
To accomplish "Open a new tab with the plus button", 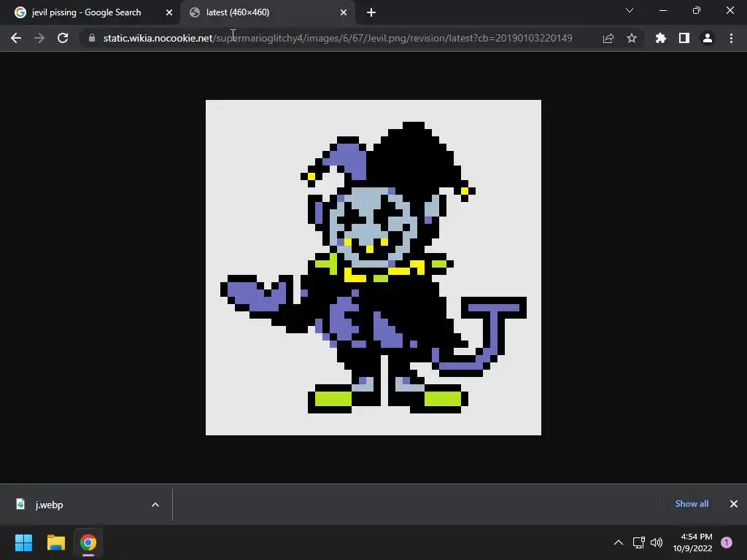I will pyautogui.click(x=371, y=12).
